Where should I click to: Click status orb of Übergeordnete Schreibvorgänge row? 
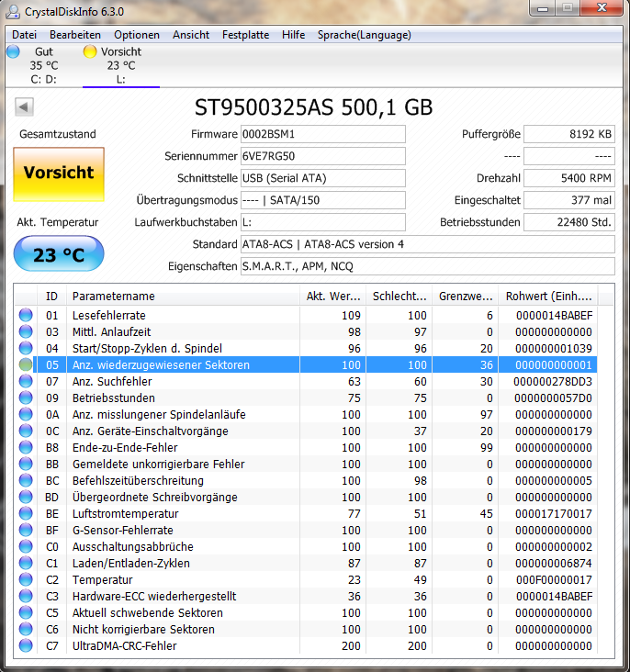point(26,497)
